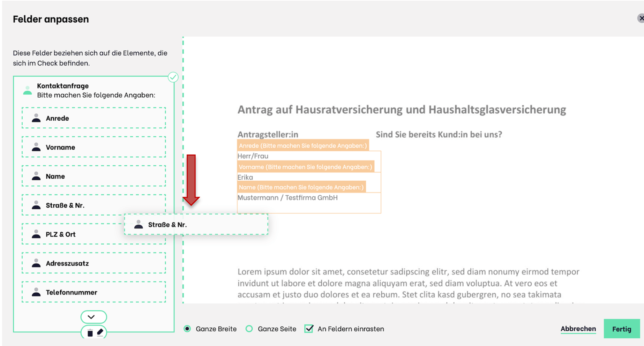
Task: Click the person icon next to PLZ & Ort
Action: pyautogui.click(x=36, y=234)
